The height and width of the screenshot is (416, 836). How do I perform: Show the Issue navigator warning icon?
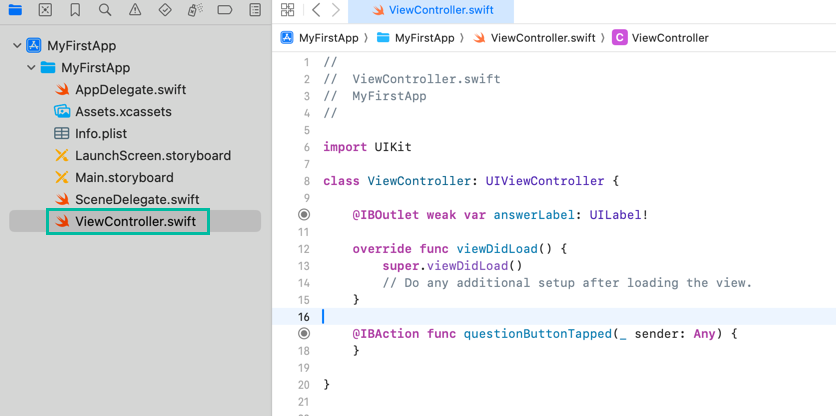click(135, 10)
